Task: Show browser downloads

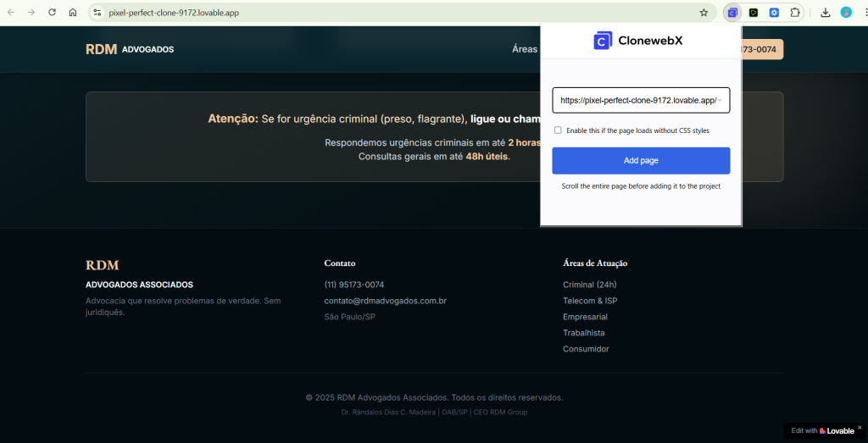Action: [826, 12]
